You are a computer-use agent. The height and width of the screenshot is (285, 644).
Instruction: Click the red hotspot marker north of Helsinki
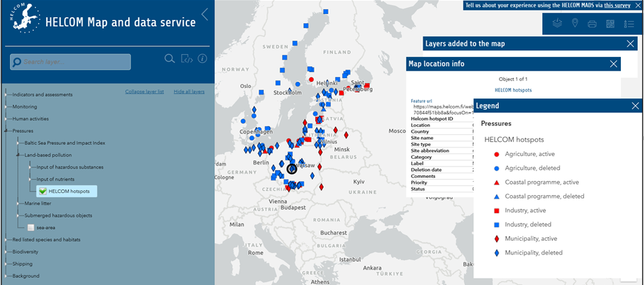click(311, 79)
